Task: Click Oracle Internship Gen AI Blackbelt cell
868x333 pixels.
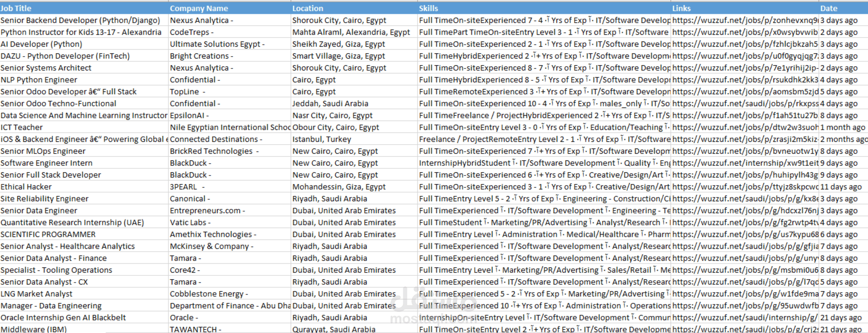Action: point(84,317)
